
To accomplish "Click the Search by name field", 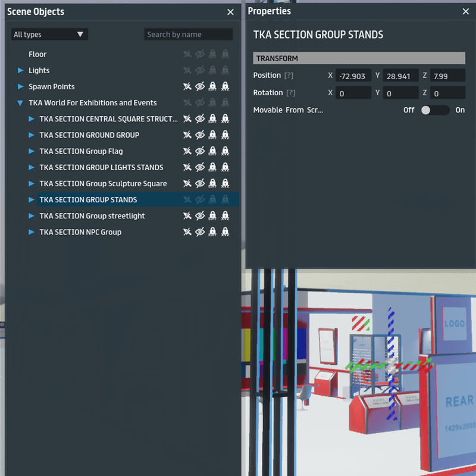I will click(188, 35).
